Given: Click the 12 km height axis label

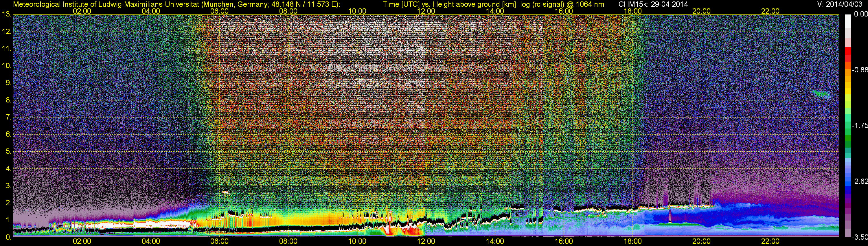Looking at the screenshot, I should pos(6,32).
